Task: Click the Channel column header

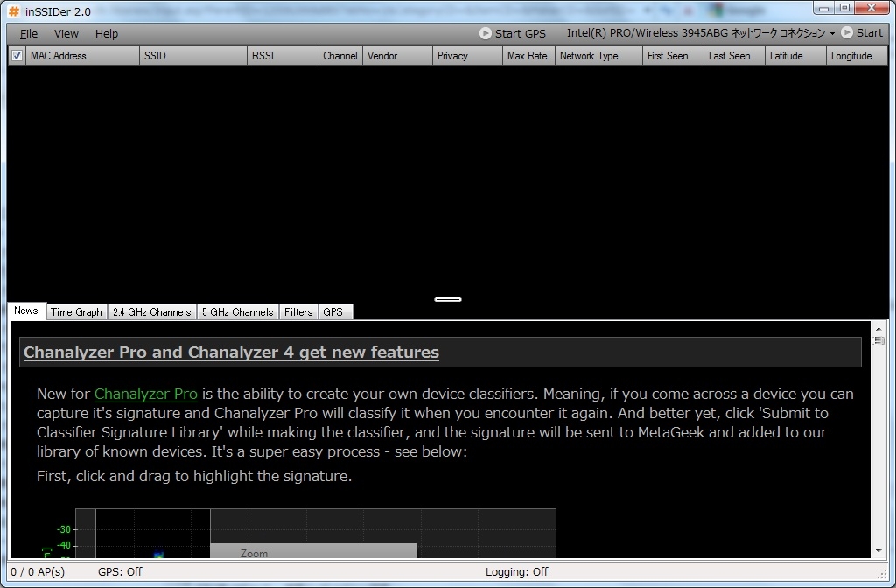Action: click(x=340, y=55)
